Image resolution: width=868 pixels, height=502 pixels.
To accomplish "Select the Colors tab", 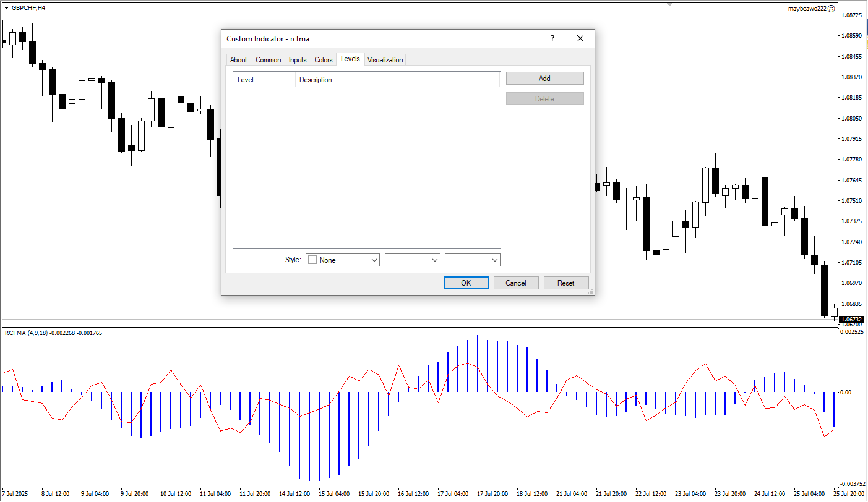I will click(324, 60).
